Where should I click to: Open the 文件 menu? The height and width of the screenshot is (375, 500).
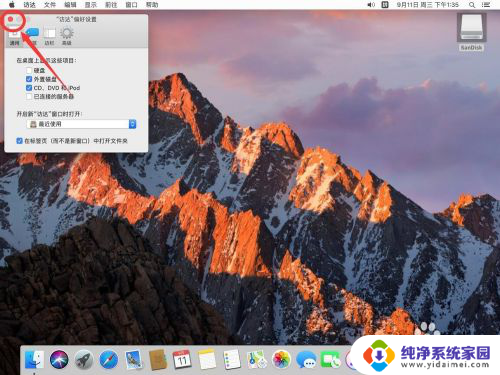(x=50, y=5)
